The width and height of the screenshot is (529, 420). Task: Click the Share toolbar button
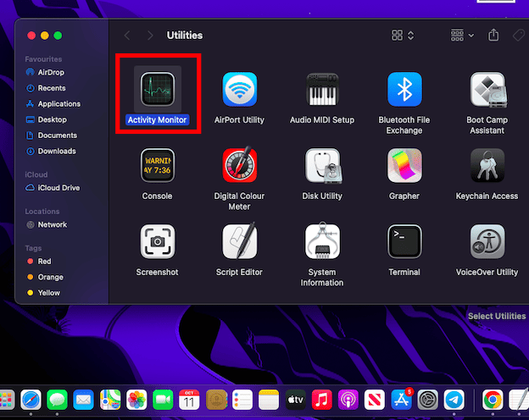pos(493,36)
